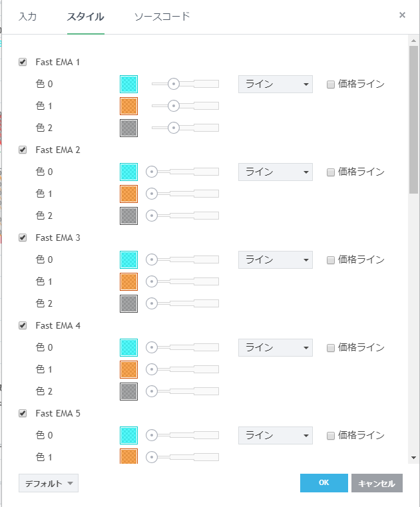Click the scrollbar down arrow
Viewport: 420px width, 507px height.
coord(413,458)
